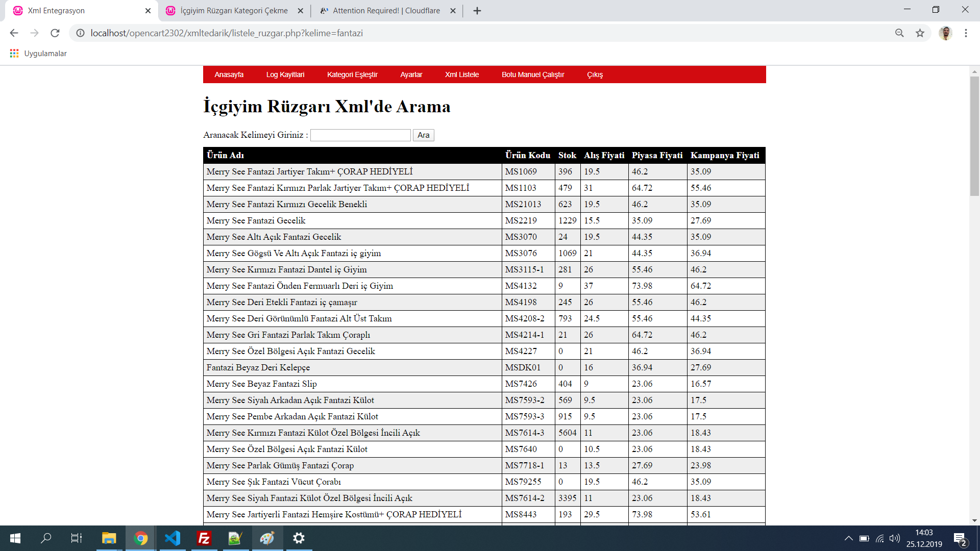This screenshot has width=980, height=551.
Task: Open Settings gear on the taskbar
Action: (x=299, y=538)
